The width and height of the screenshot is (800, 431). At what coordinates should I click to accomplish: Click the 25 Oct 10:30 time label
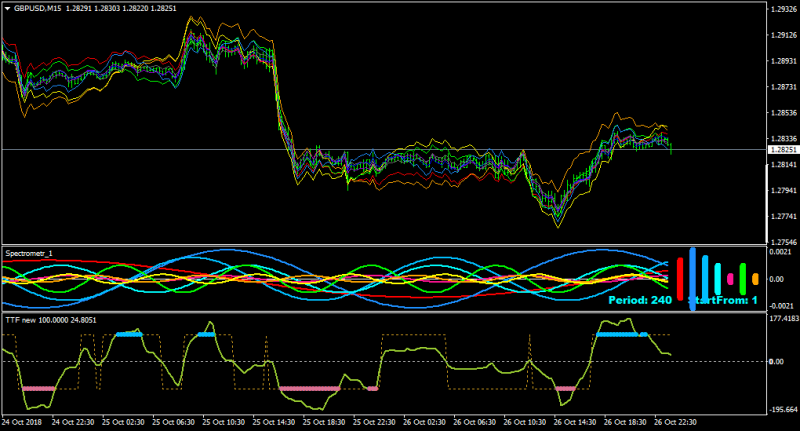(223, 422)
